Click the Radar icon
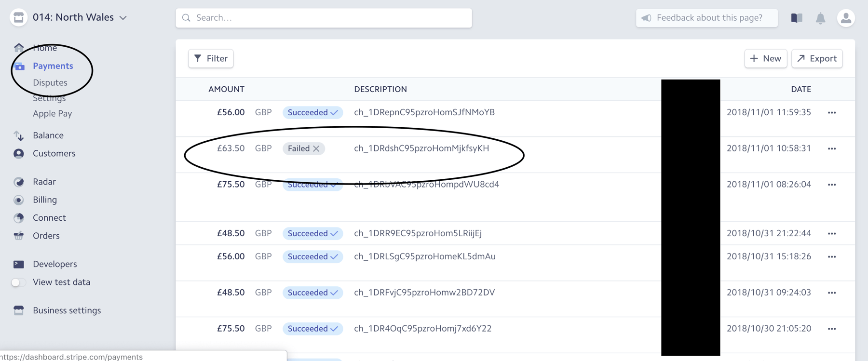The height and width of the screenshot is (361, 868). pyautogui.click(x=19, y=182)
